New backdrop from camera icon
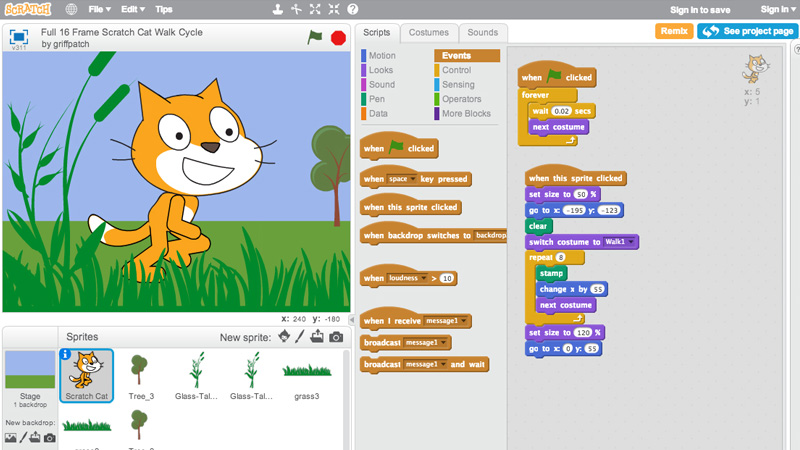Image resolution: width=800 pixels, height=450 pixels. 49,438
